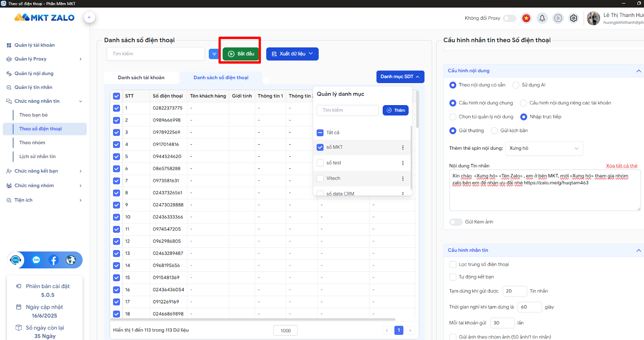The width and height of the screenshot is (644, 340).
Task: Click previous page arrow
Action: [387, 330]
